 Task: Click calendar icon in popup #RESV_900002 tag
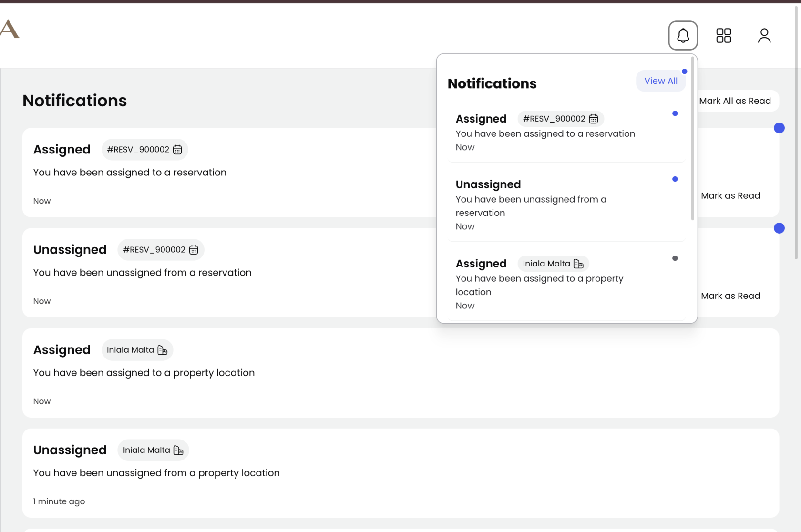pos(593,119)
